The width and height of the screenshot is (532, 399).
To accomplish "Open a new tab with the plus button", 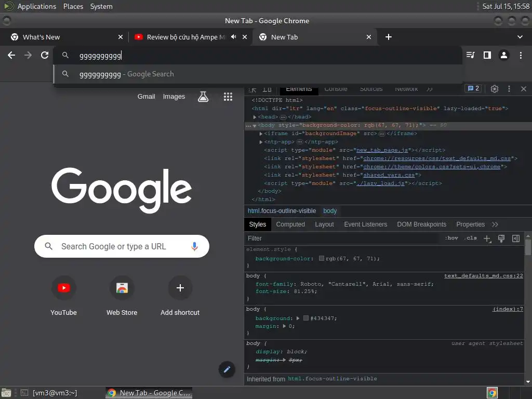I will tap(389, 37).
